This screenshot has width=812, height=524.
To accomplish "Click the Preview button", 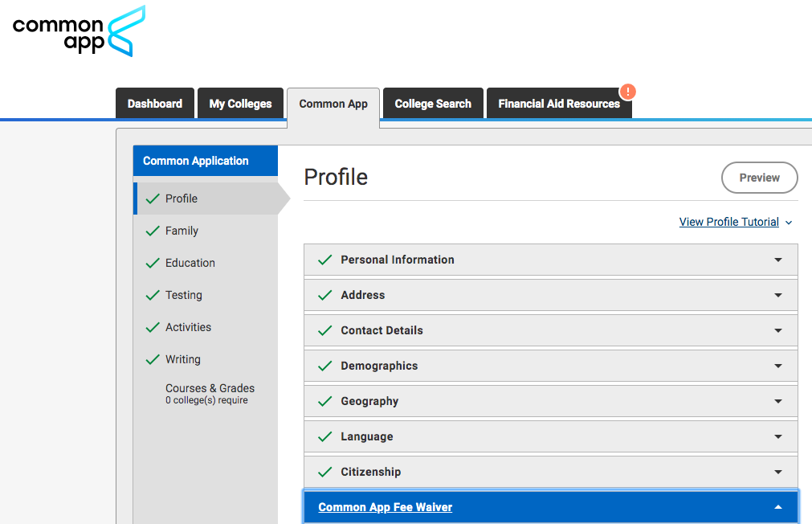I will pyautogui.click(x=759, y=178).
